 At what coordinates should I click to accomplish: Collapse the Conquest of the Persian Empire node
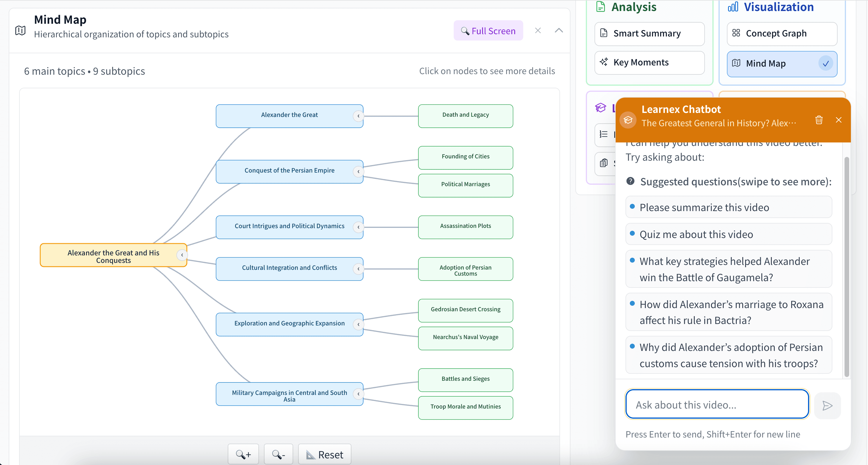[x=358, y=171]
